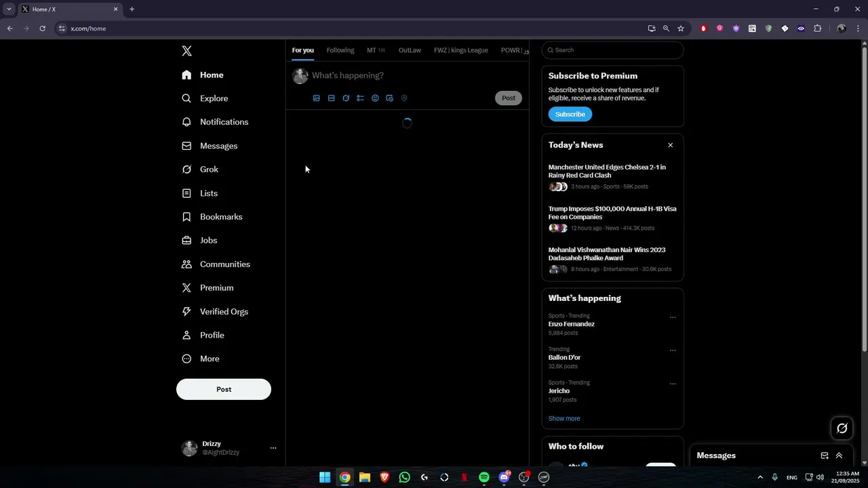This screenshot has width=868, height=488.
Task: Show hidden system tray icons
Action: (x=759, y=477)
